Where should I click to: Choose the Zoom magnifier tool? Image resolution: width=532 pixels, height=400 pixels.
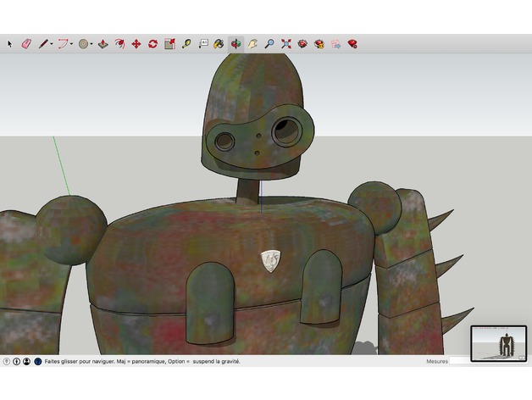point(269,44)
